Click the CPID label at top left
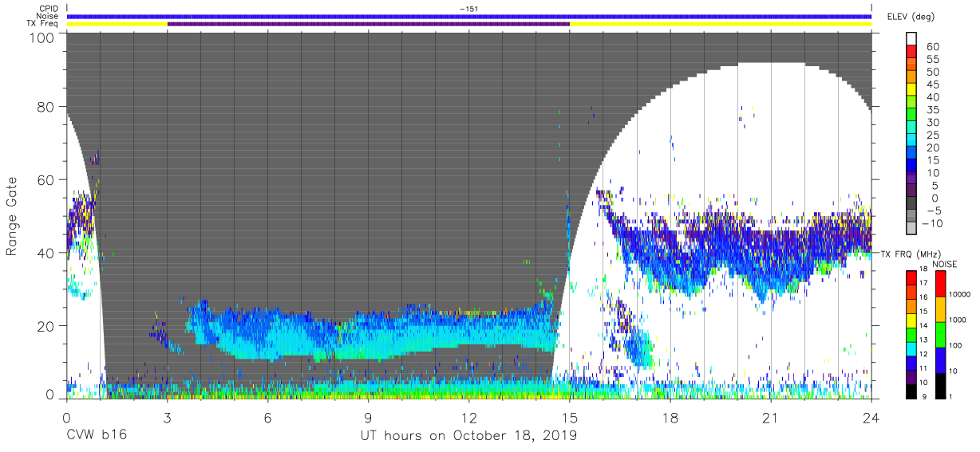The image size is (980, 452). click(x=48, y=9)
